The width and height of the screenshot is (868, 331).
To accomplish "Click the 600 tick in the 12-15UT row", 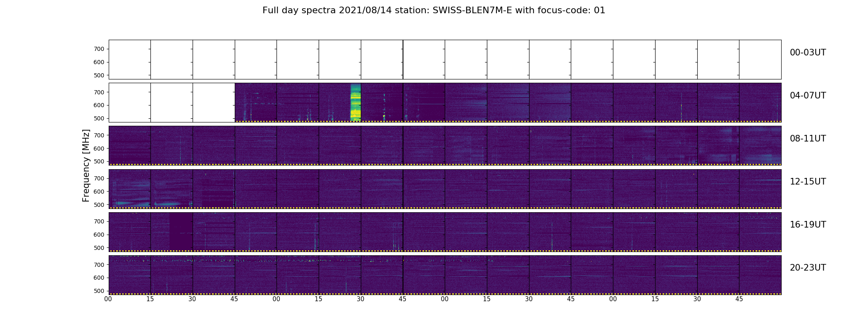I will pyautogui.click(x=99, y=192).
